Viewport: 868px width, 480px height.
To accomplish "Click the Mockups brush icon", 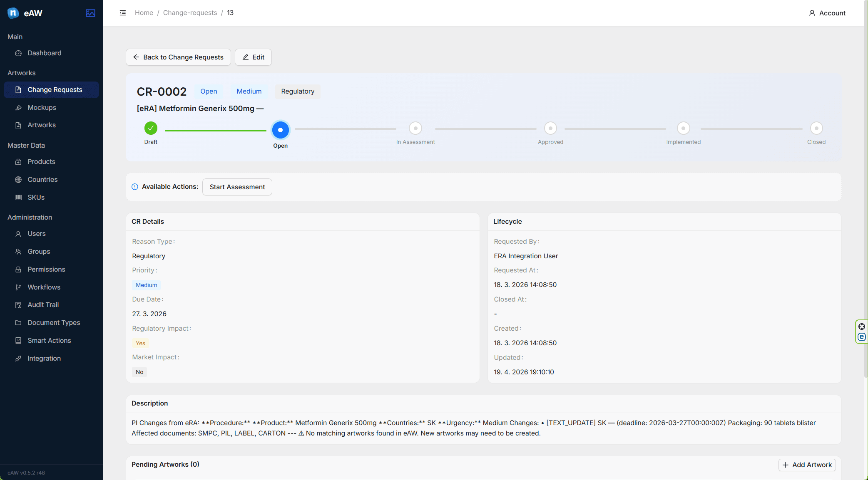I will click(18, 108).
